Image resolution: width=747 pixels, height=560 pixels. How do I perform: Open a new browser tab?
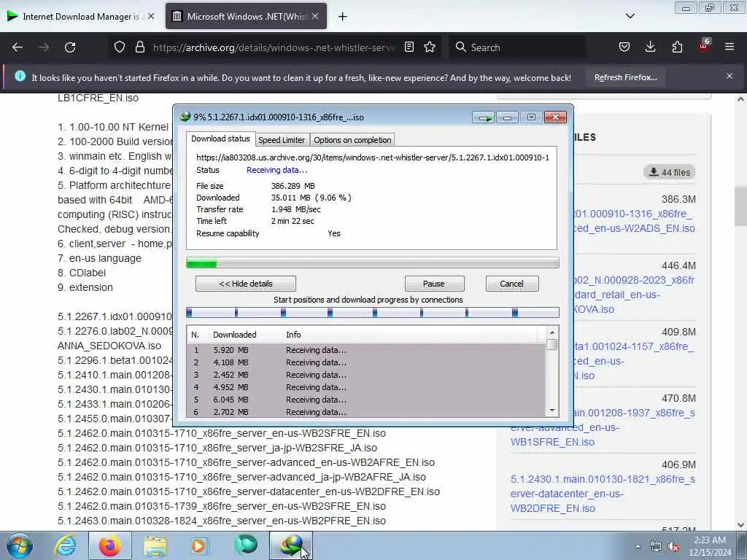coord(343,17)
